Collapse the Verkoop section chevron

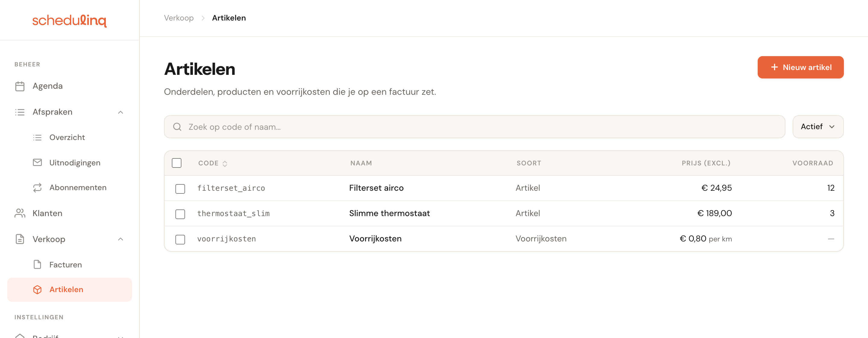121,239
